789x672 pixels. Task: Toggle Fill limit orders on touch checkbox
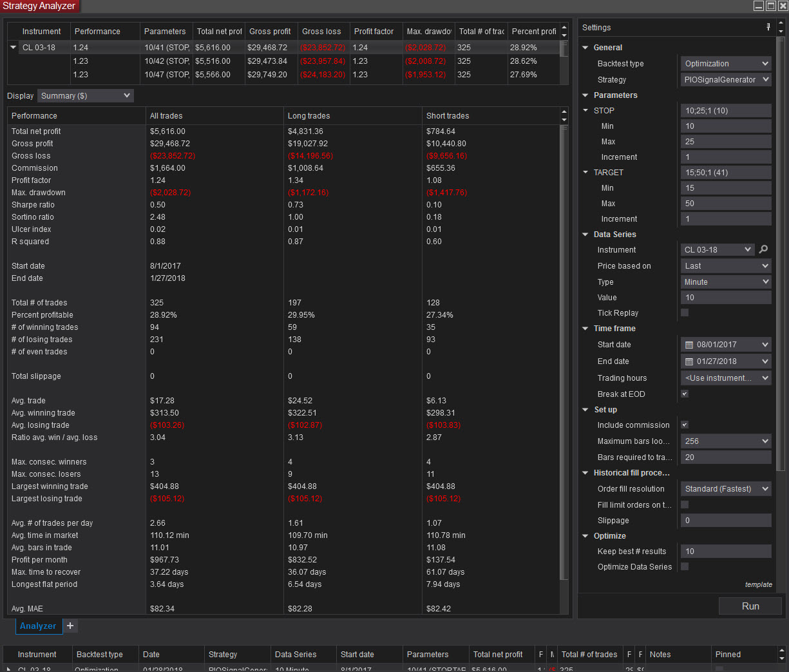point(685,504)
